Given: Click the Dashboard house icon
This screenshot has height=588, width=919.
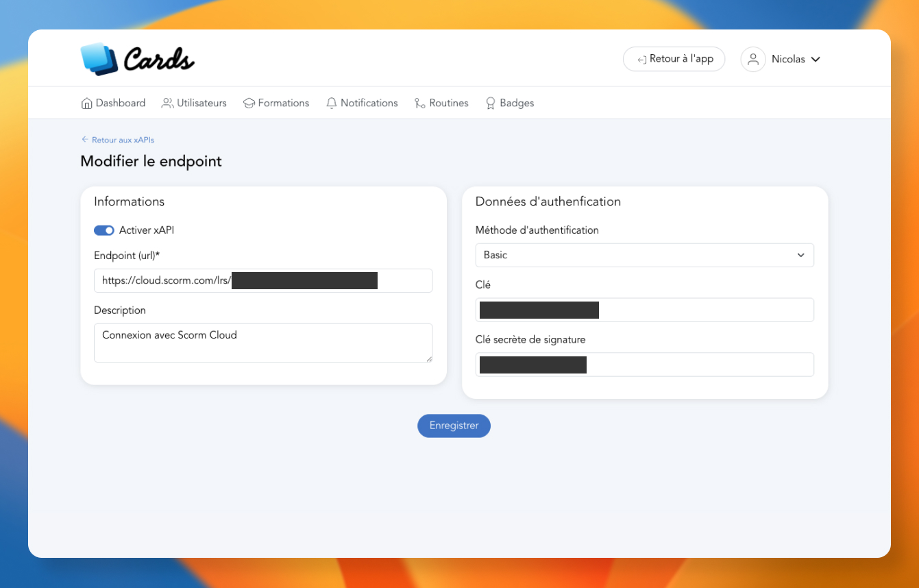Looking at the screenshot, I should point(86,103).
